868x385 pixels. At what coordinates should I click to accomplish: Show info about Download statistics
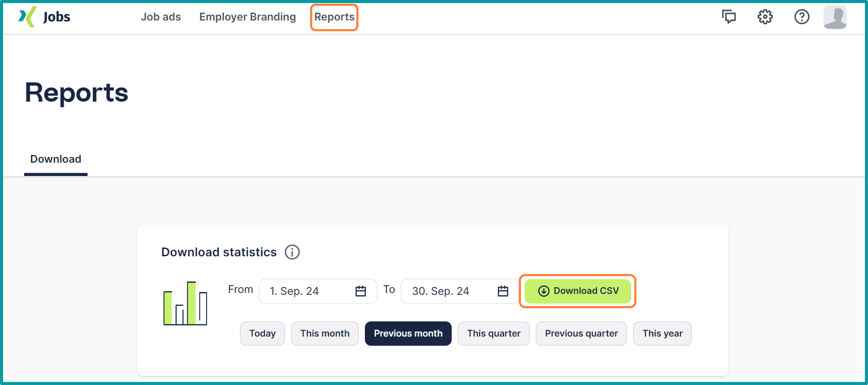pos(292,252)
